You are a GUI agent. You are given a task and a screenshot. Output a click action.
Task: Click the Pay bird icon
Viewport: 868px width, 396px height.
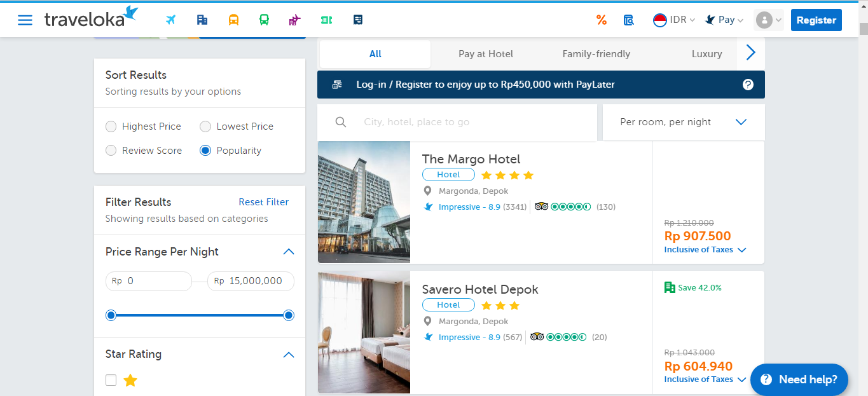click(x=710, y=20)
